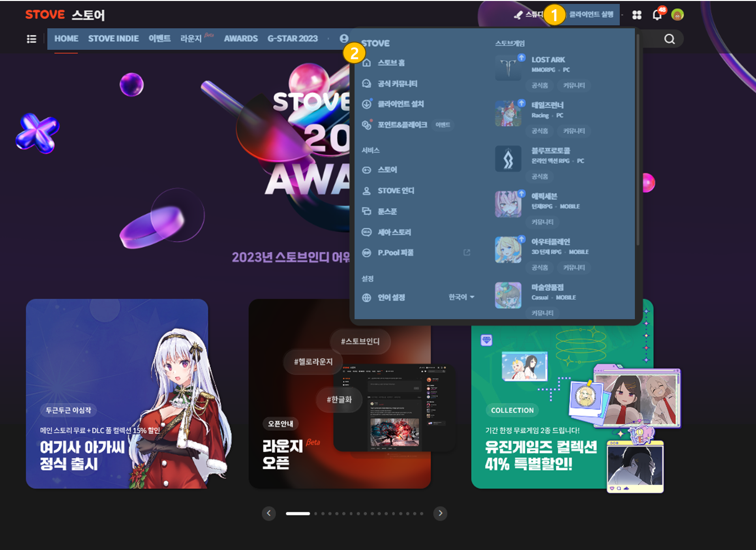The width and height of the screenshot is (756, 550).
Task: Click the account icon after G-STAR 2023
Action: click(x=344, y=39)
